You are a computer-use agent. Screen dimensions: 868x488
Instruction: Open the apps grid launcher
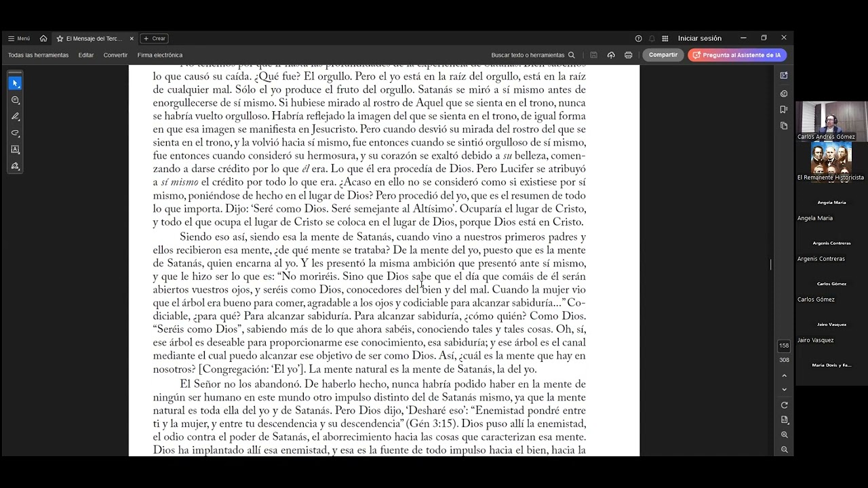(x=665, y=39)
